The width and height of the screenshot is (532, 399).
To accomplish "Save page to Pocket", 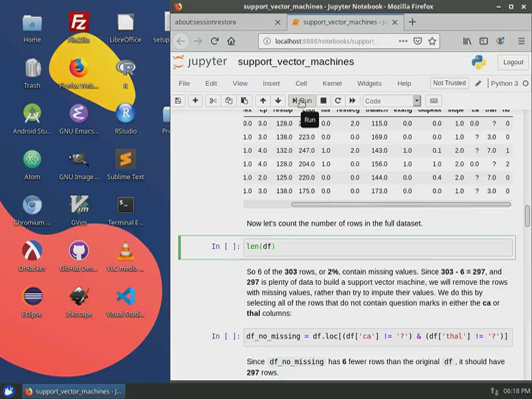I will (x=418, y=41).
